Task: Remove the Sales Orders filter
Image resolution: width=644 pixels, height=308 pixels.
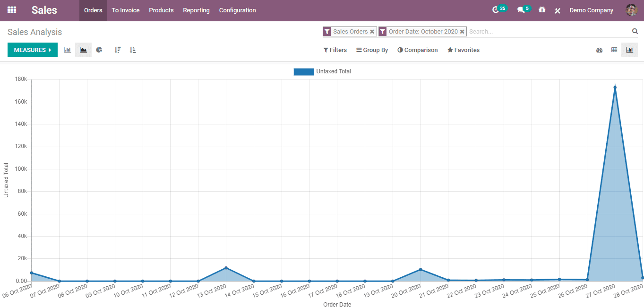Action: coord(372,32)
